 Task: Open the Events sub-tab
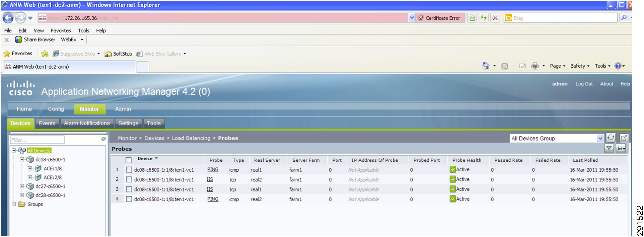point(47,123)
